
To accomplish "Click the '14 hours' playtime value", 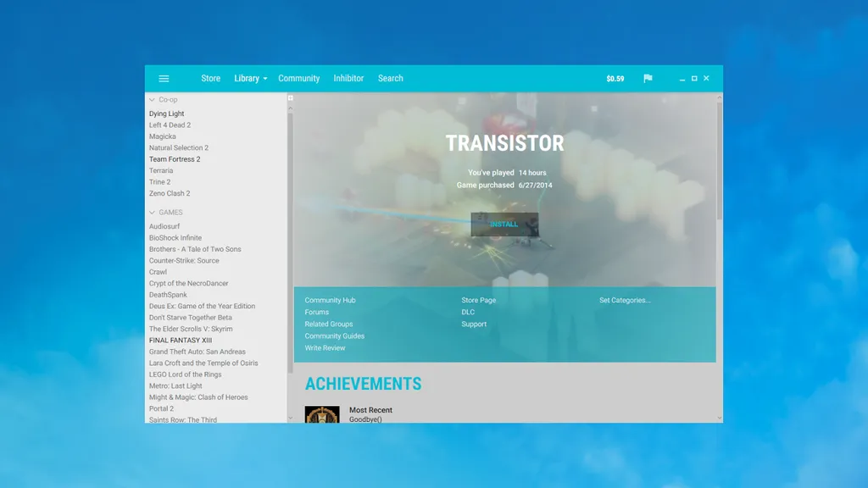I will [532, 173].
